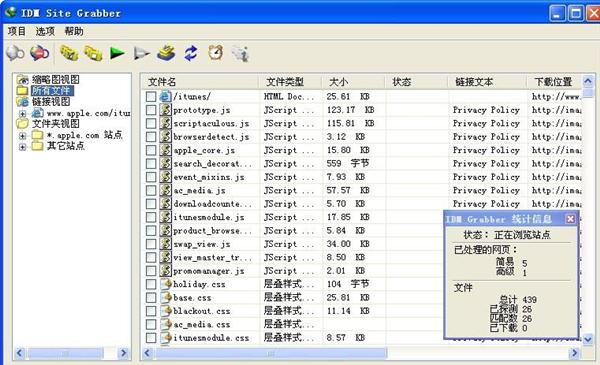Image resolution: width=600 pixels, height=365 pixels.
Task: Open scheduler alarm clock icon
Action: coord(215,53)
